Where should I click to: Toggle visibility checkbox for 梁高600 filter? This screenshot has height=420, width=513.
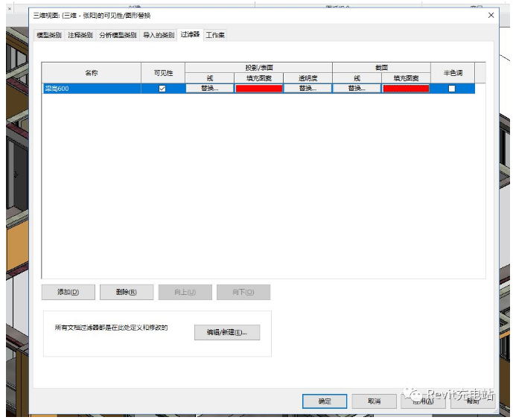point(162,89)
